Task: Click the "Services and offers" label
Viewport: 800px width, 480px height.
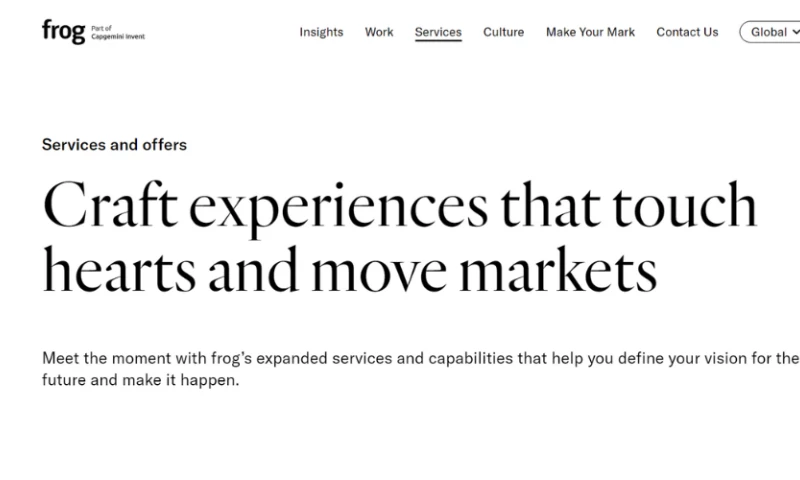Action: click(x=114, y=145)
